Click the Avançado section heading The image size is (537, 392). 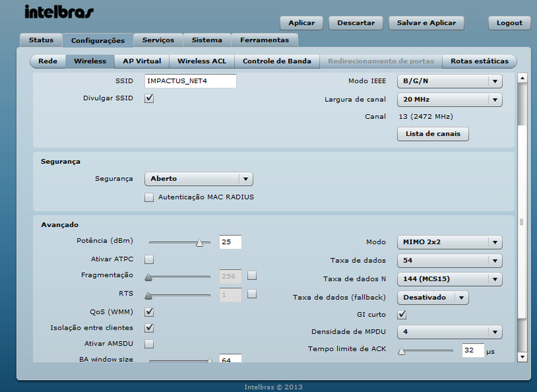tap(60, 225)
